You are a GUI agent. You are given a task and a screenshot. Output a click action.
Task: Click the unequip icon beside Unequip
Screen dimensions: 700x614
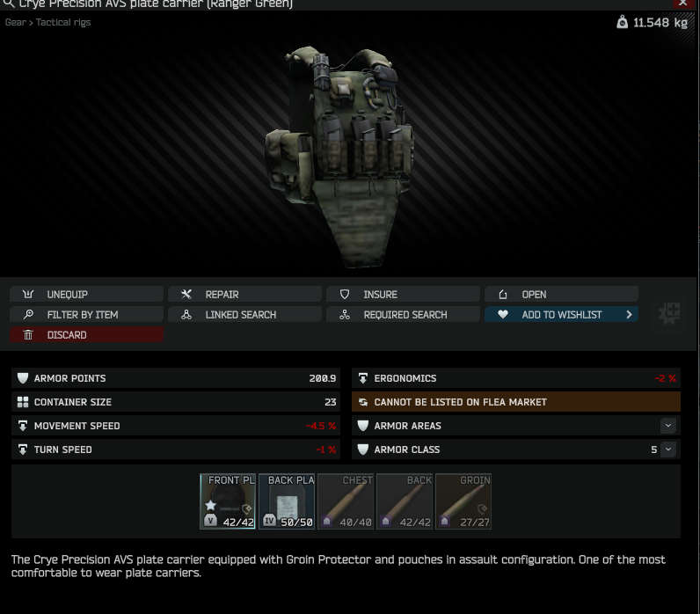pyautogui.click(x=28, y=295)
